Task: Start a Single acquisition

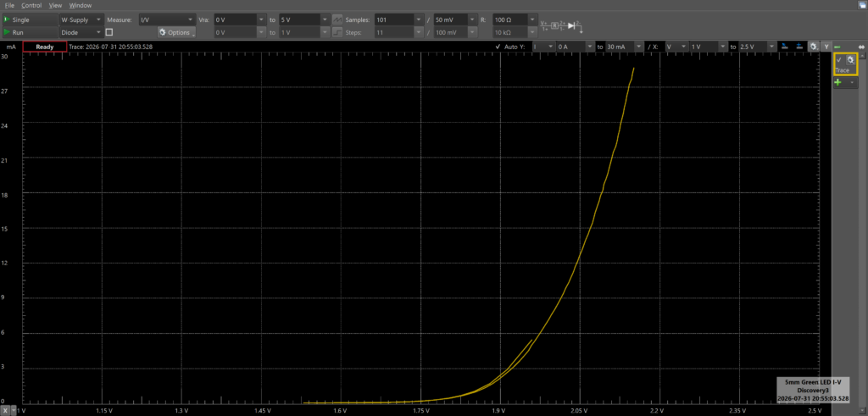Action: tap(29, 19)
